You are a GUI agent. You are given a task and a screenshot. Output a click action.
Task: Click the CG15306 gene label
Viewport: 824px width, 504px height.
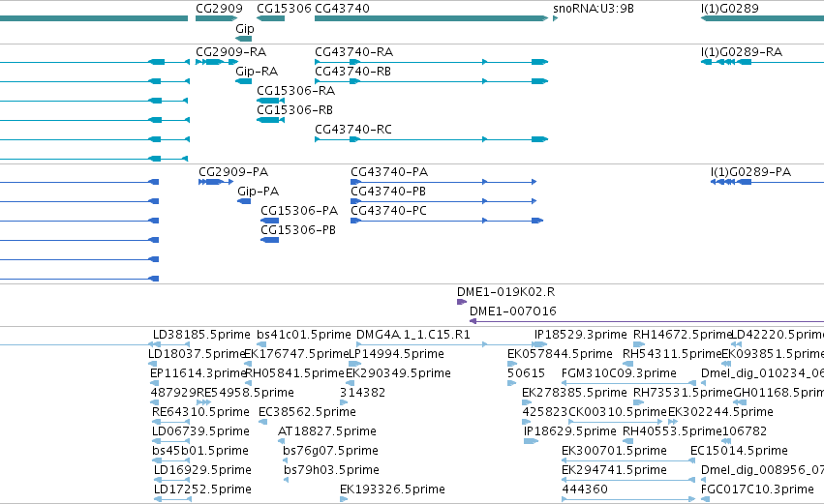click(284, 9)
